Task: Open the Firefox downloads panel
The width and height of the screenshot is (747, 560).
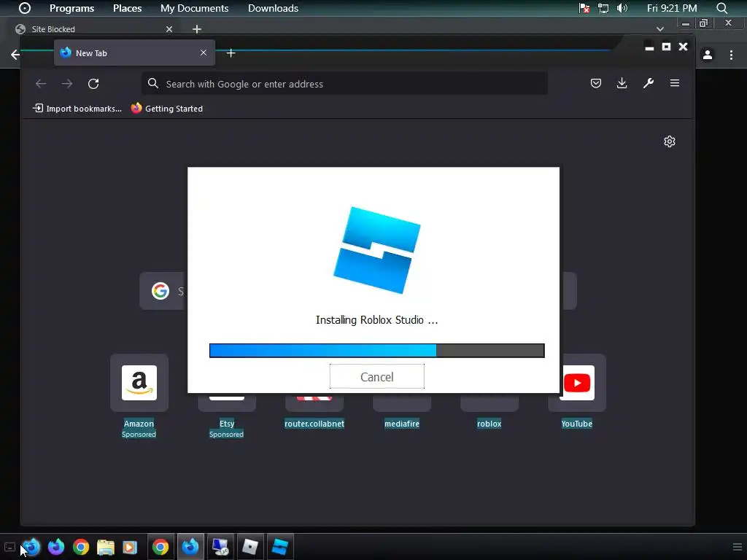Action: click(622, 83)
